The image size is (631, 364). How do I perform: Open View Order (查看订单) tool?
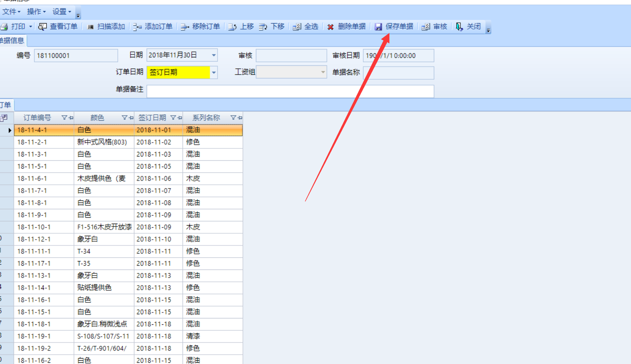click(x=43, y=27)
